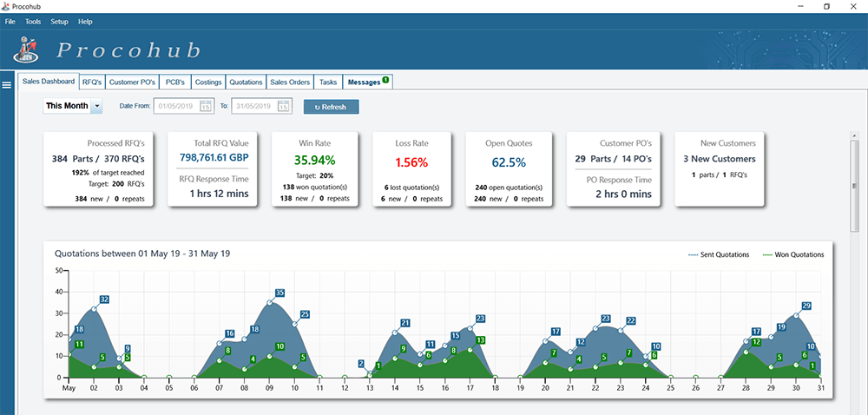This screenshot has width=868, height=415.
Task: Toggle Won Quotations legend entry
Action: 793,255
